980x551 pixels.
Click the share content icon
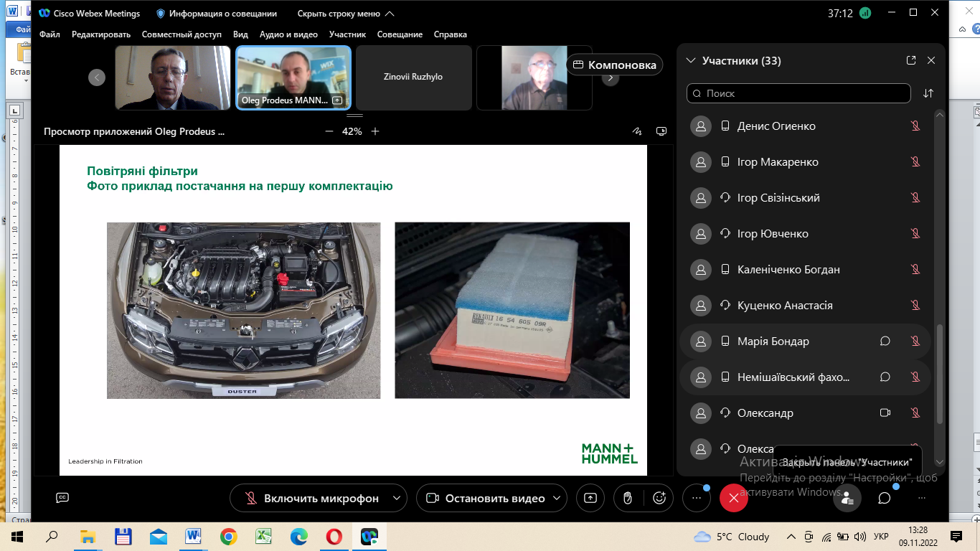(x=590, y=498)
